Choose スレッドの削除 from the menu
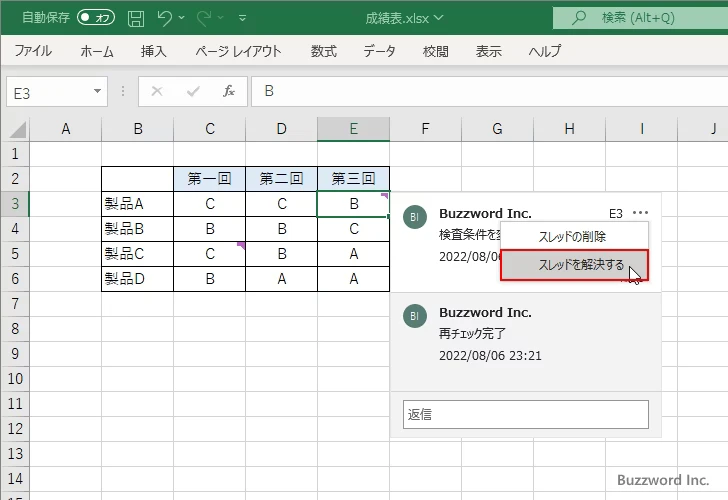Screen dimensions: 728x500 coord(574,237)
